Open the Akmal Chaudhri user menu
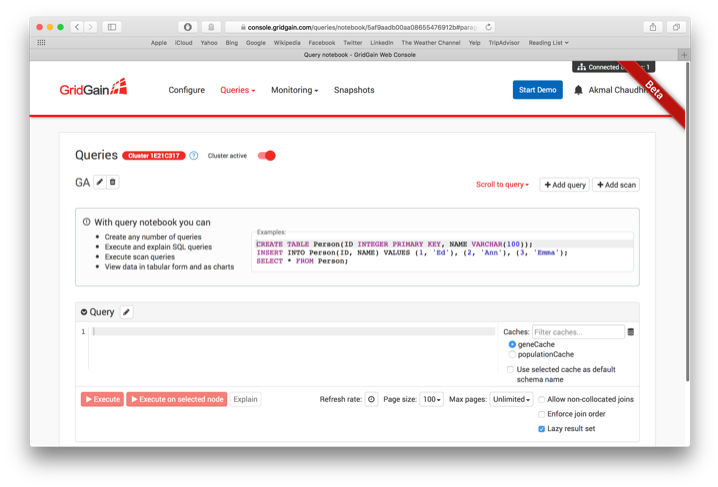Viewport: 718px width, 487px height. [x=618, y=90]
